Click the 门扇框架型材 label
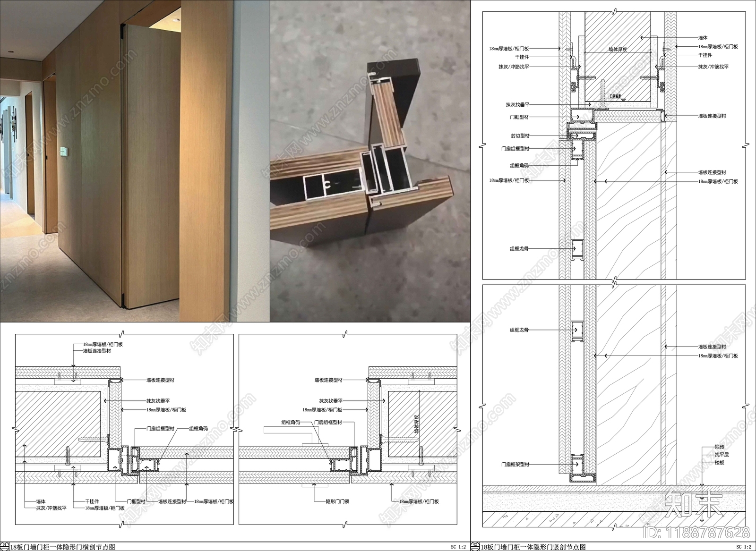This screenshot has width=756, height=551. click(x=515, y=465)
